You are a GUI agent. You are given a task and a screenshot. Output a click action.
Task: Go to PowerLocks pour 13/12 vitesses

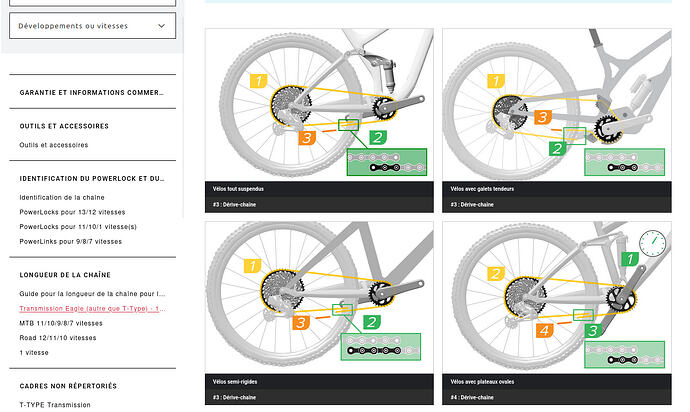click(x=72, y=212)
